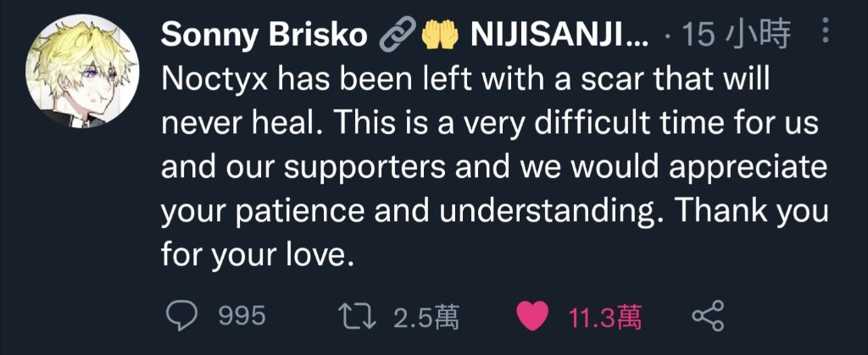Viewport: 868px width, 355px height.
Task: Open the share icon
Action: 708,316
